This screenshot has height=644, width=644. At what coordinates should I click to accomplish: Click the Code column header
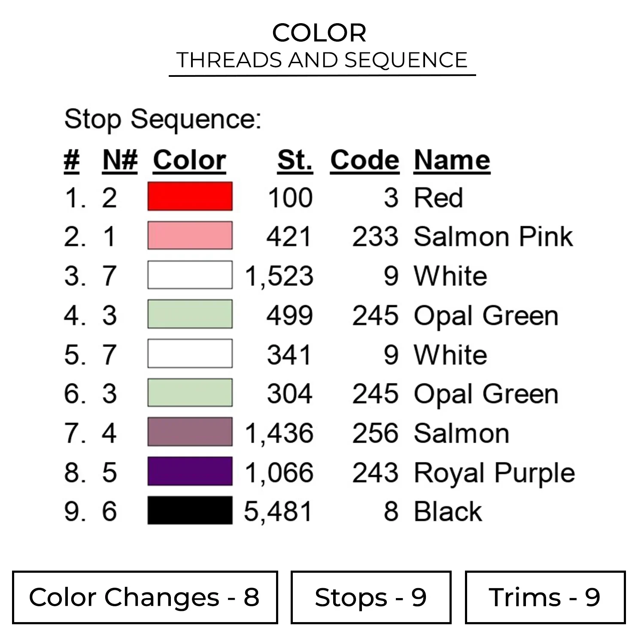pyautogui.click(x=365, y=161)
